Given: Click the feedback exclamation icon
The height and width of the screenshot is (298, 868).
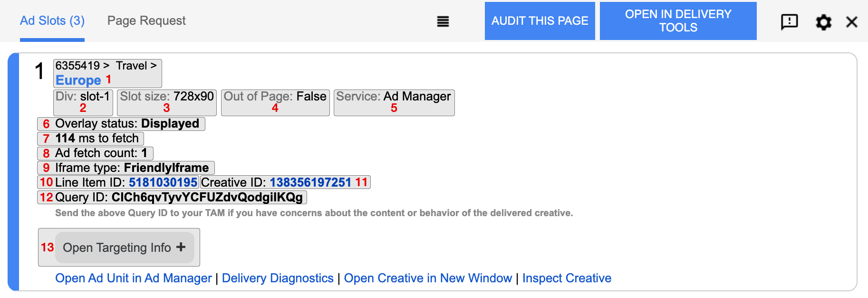Looking at the screenshot, I should point(789,21).
